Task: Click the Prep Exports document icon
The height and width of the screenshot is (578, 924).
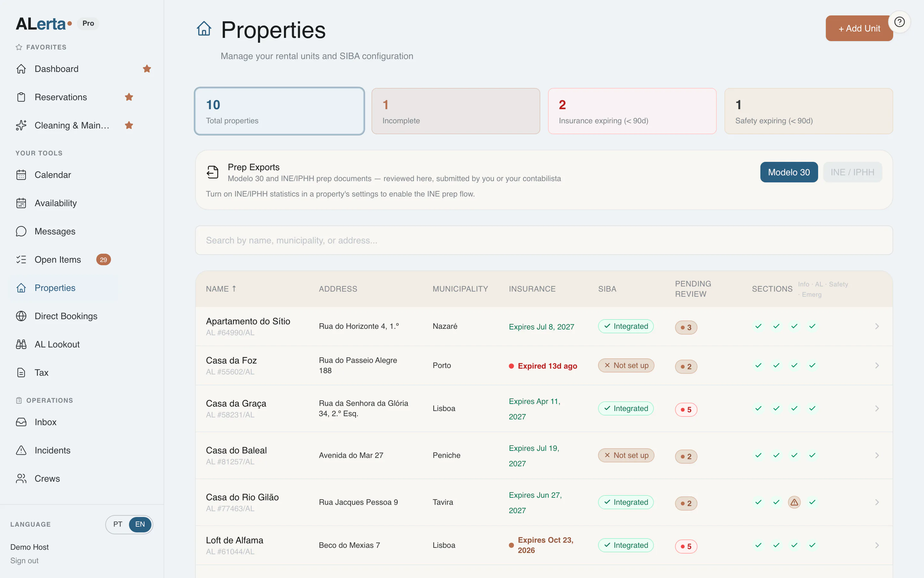Action: tap(213, 172)
